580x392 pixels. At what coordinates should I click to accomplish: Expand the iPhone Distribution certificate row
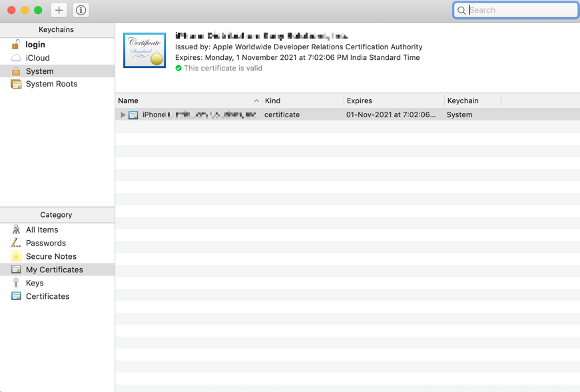pyautogui.click(x=123, y=114)
